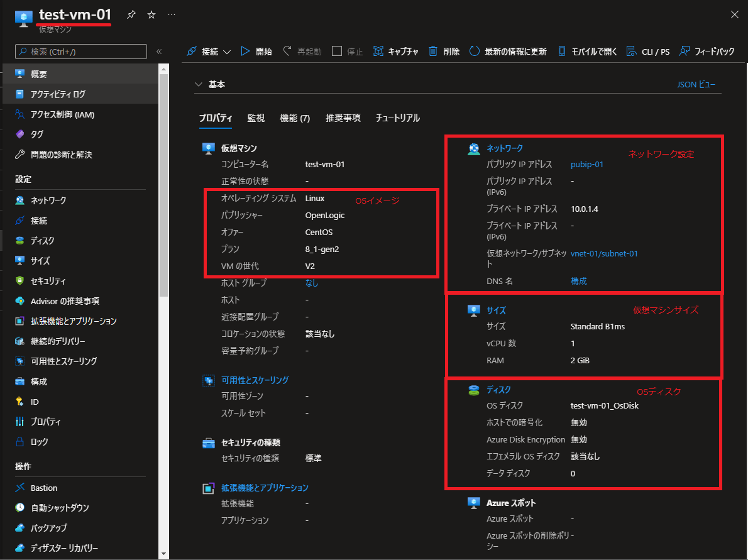Click the 構成 link for DNS 名
The width and height of the screenshot is (748, 560).
coord(579,281)
